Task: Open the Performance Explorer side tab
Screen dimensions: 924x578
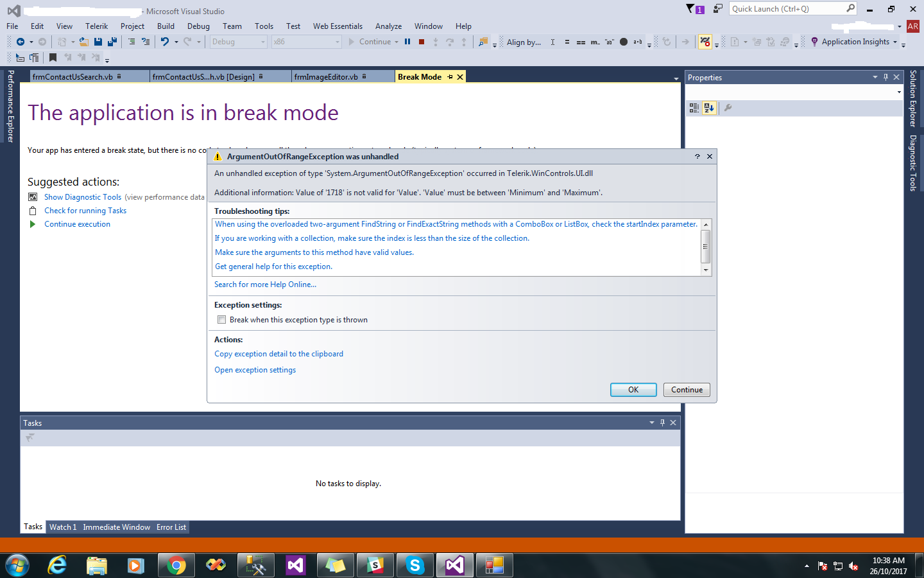Action: pyautogui.click(x=10, y=106)
